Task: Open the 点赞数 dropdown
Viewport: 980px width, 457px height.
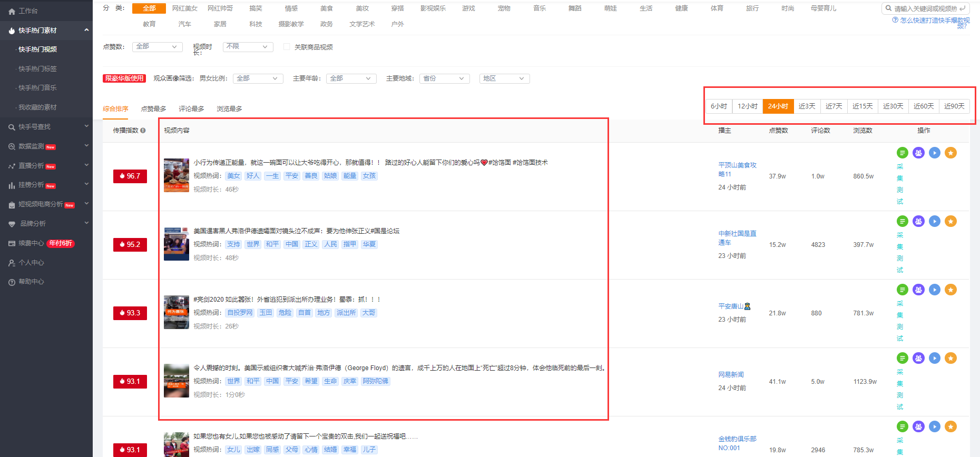Action: [x=158, y=47]
